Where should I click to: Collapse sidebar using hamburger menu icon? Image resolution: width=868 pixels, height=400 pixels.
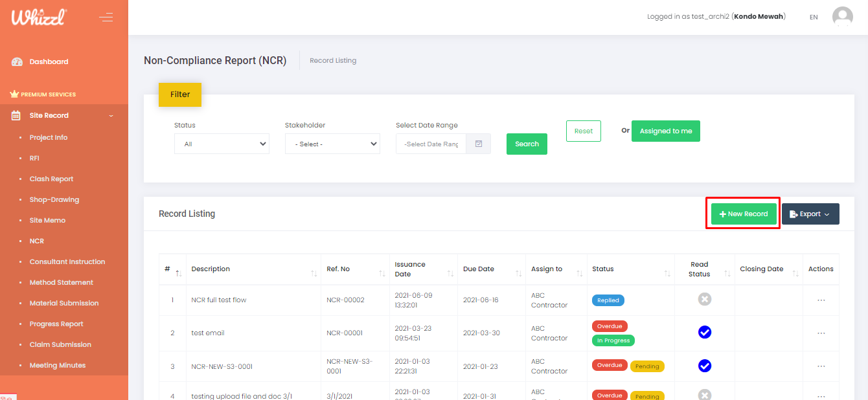[106, 17]
